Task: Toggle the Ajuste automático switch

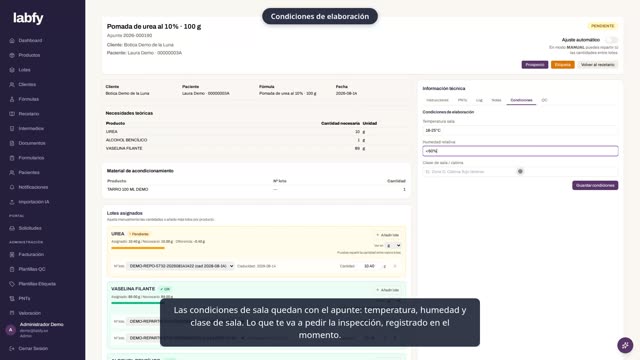Action: [611, 40]
